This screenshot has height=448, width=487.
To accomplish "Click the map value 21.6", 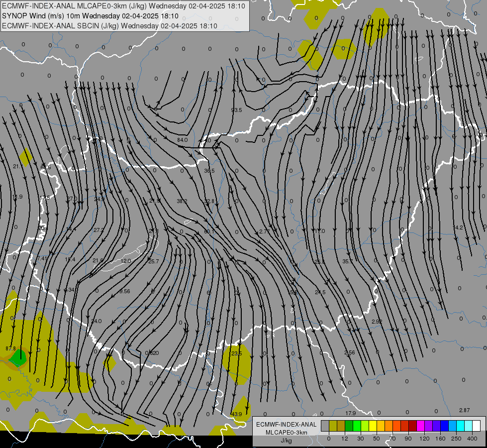I will [x=98, y=260].
